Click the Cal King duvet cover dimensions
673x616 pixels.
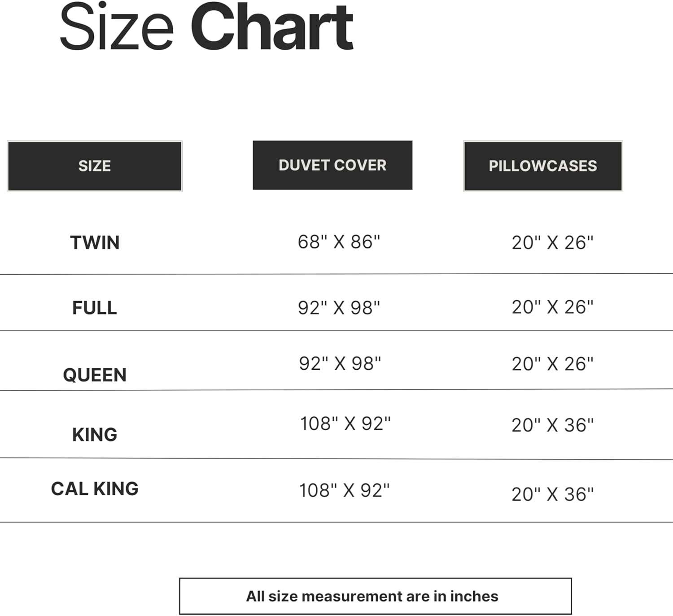[344, 490]
